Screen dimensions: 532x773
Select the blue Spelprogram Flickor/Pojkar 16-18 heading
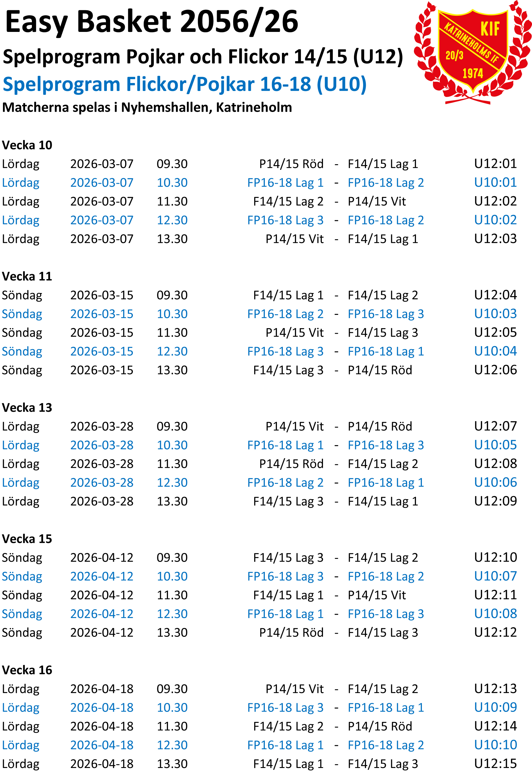184,84
